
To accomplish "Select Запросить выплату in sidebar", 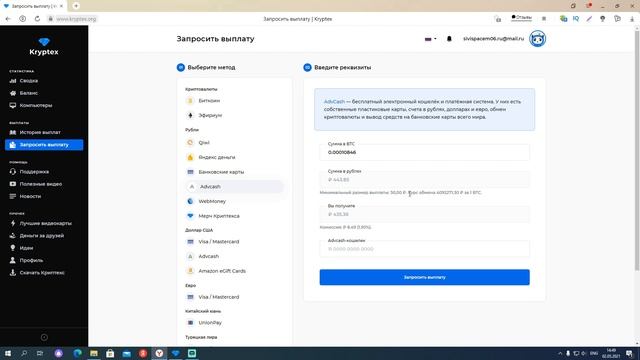I will (44, 145).
